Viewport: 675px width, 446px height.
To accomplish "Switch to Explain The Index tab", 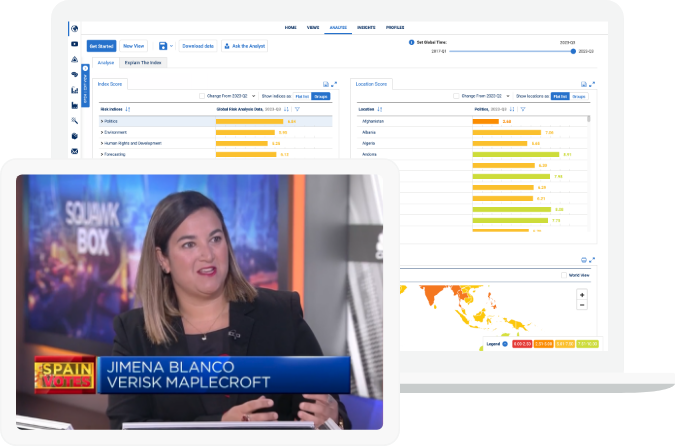I will tap(143, 63).
